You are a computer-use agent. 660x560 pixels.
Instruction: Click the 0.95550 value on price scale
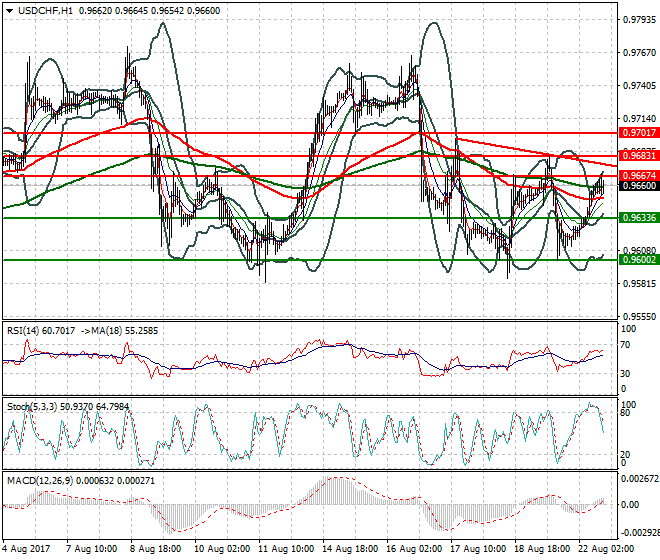(x=636, y=316)
